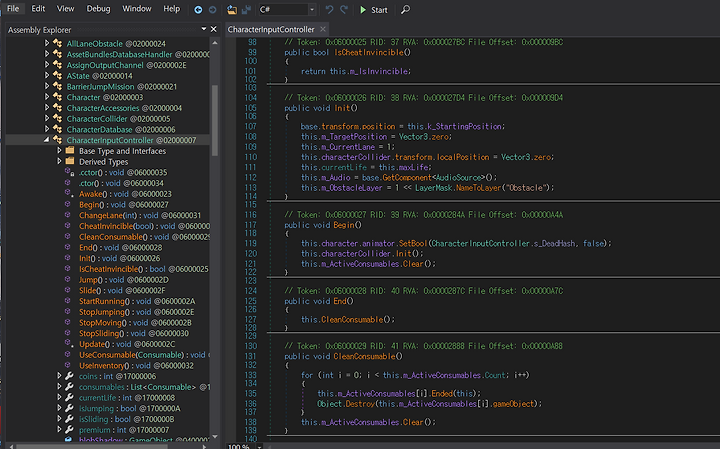Open the View menu

65,9
